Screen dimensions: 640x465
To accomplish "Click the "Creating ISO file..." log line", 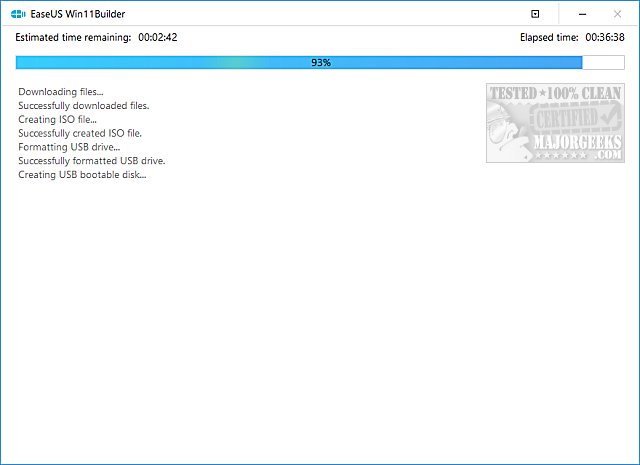I will pos(58,120).
